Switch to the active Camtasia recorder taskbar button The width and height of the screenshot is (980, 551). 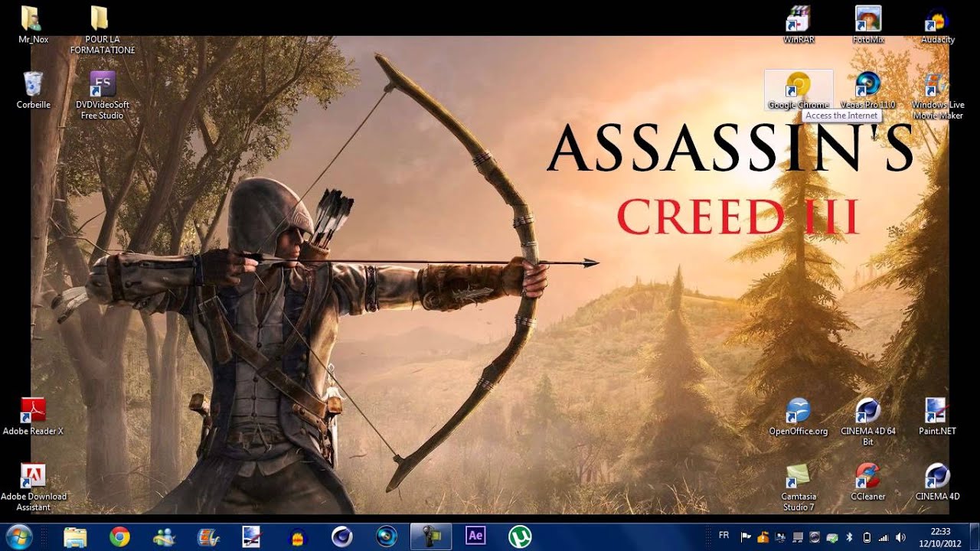[x=431, y=536]
